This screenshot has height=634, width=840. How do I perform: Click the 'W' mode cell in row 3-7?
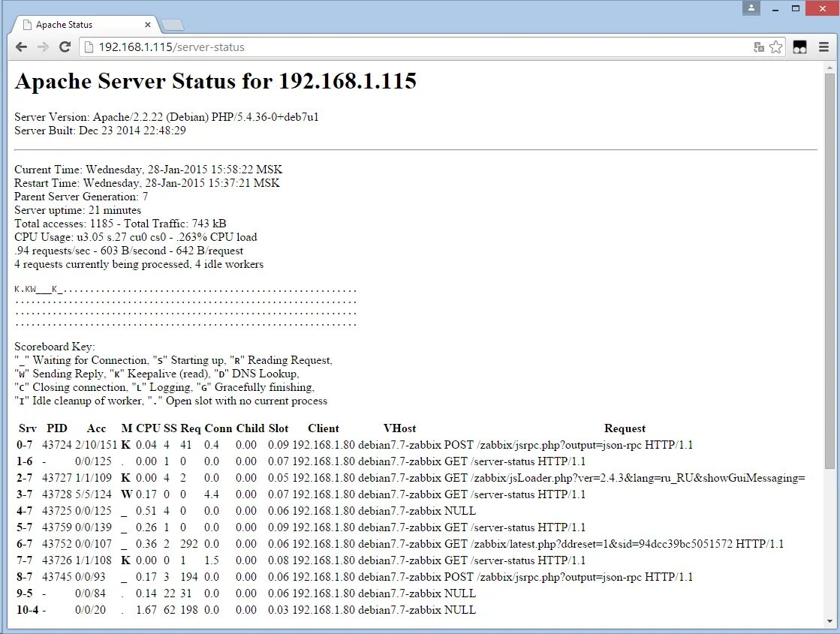(x=126, y=494)
